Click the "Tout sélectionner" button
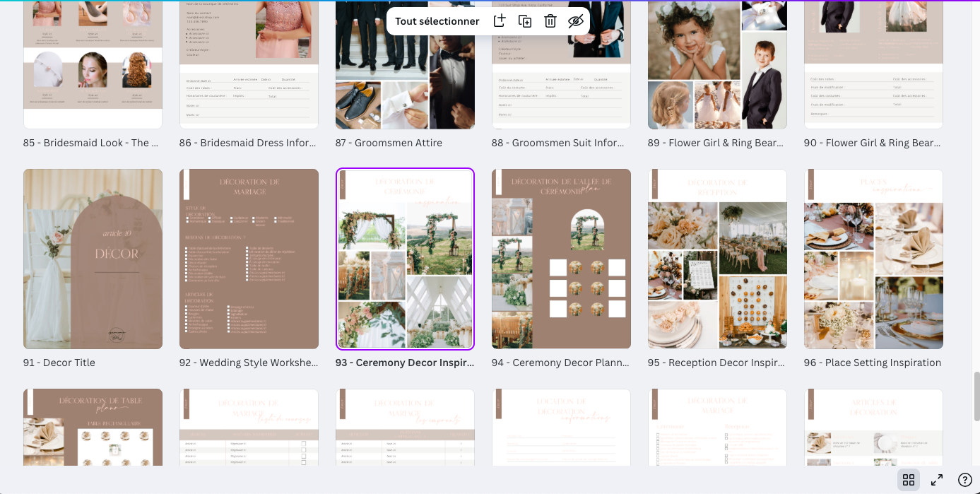Image resolution: width=980 pixels, height=494 pixels. [437, 21]
